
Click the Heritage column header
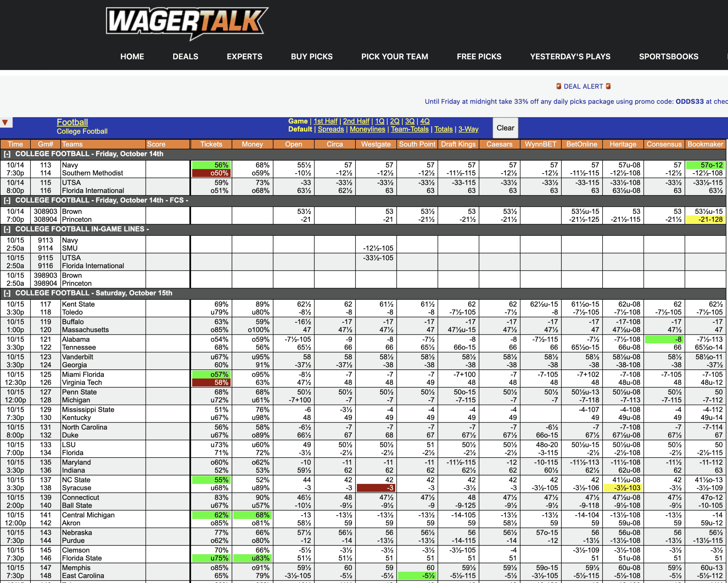tap(623, 144)
